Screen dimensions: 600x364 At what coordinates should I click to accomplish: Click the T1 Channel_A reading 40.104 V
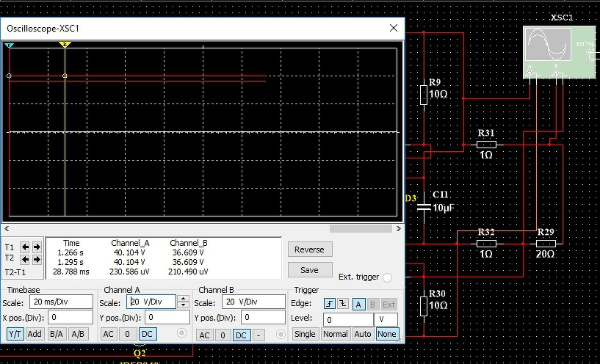click(129, 252)
